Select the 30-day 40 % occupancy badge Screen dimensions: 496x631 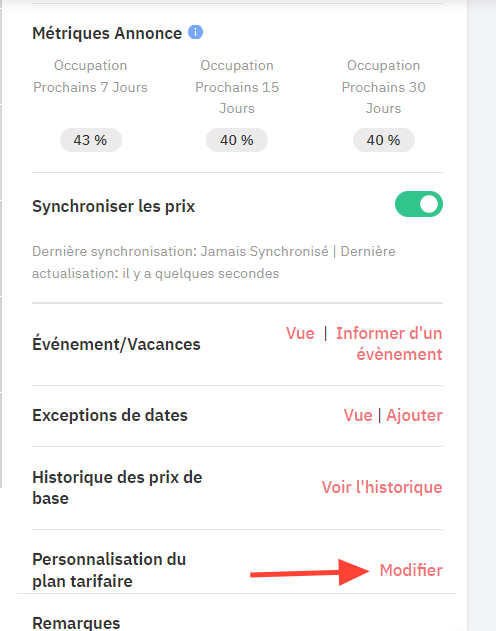click(x=384, y=140)
